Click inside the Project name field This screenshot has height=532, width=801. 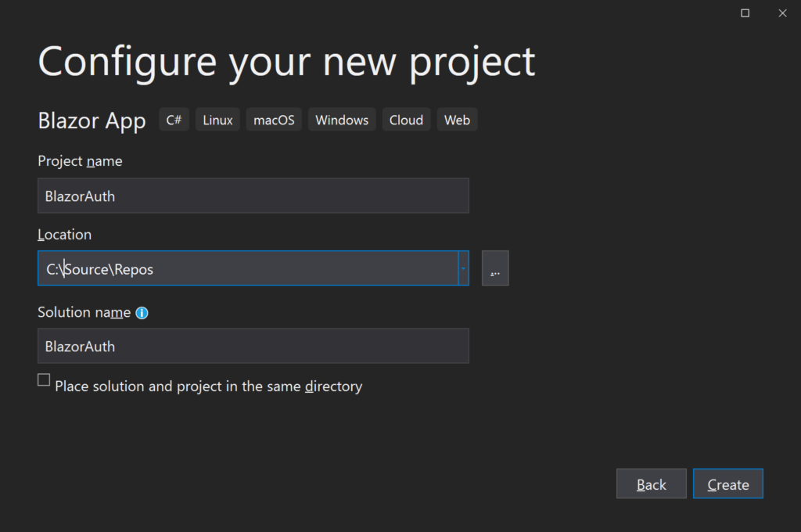click(x=253, y=196)
